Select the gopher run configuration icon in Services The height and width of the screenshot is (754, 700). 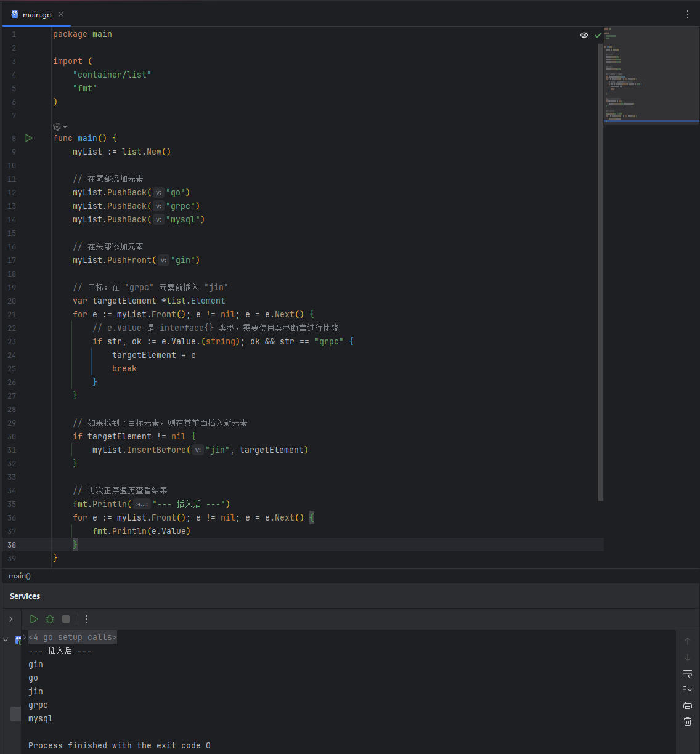tap(18, 640)
